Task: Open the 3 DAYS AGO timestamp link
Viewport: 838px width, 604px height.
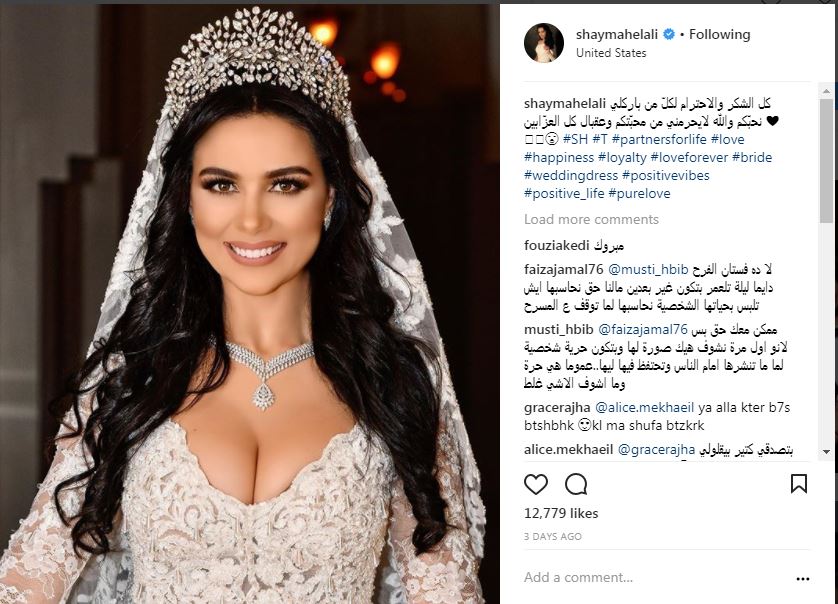Action: pos(552,537)
